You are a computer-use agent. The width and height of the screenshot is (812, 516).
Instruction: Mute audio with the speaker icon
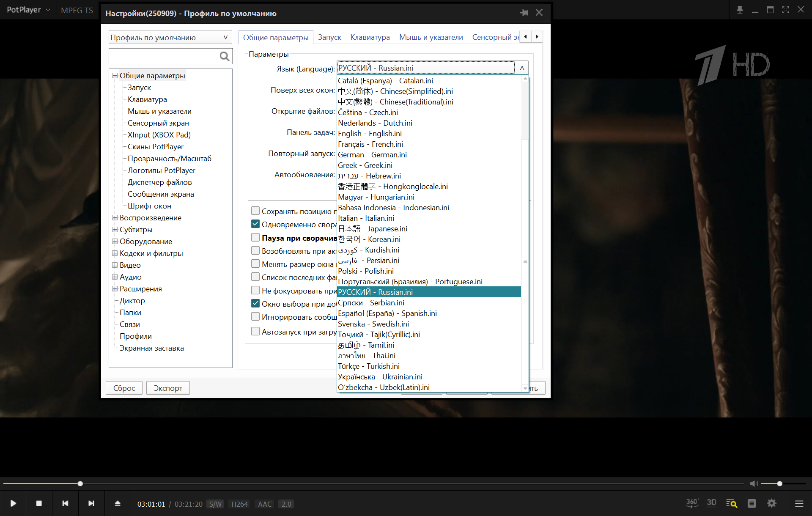coord(753,483)
